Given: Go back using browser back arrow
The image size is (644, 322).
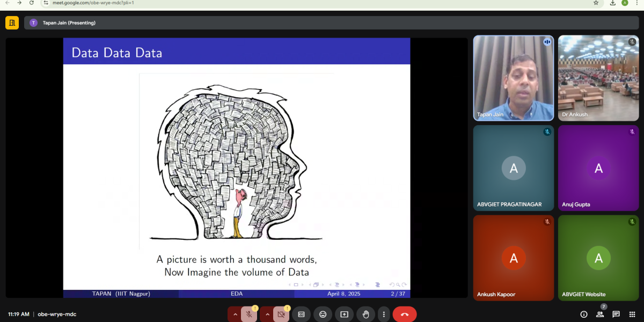Looking at the screenshot, I should click(x=7, y=3).
